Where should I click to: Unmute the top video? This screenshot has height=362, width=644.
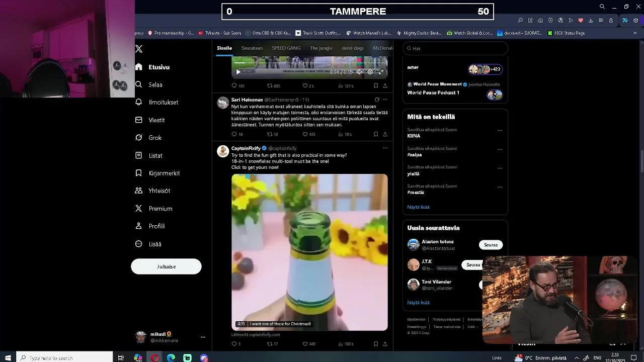tap(360, 72)
